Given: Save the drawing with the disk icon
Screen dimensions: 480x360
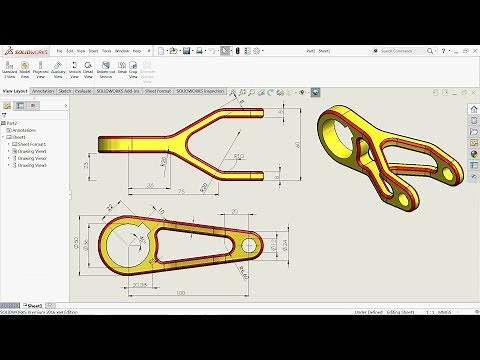Looking at the screenshot, I should [x=187, y=51].
